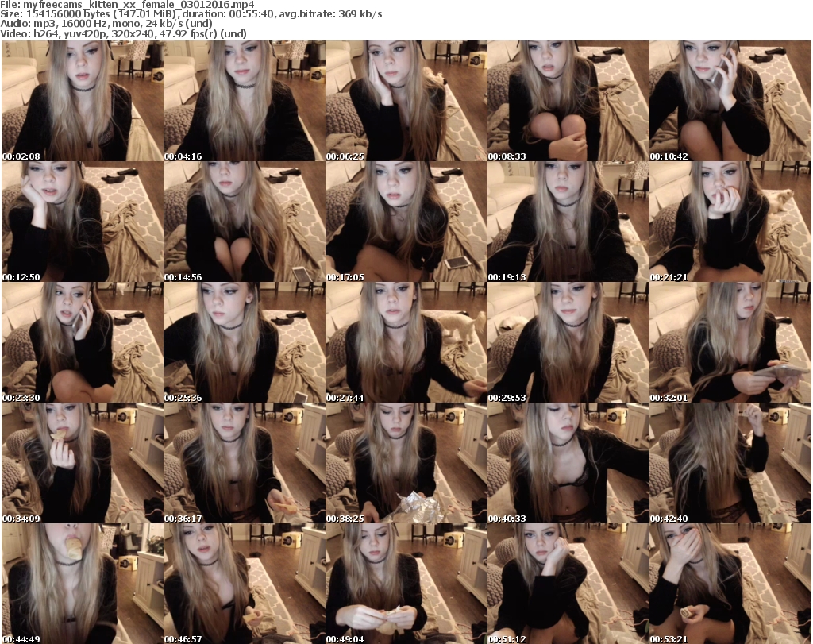This screenshot has height=644, width=813.
Task: Open the thumbnail stamped 00:36:17
Action: coord(245,464)
